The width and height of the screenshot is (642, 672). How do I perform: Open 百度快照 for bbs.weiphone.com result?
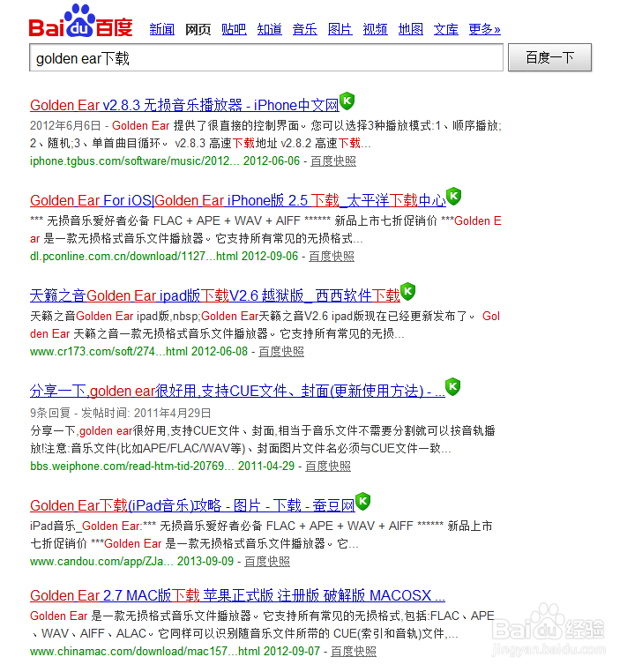pyautogui.click(x=328, y=466)
